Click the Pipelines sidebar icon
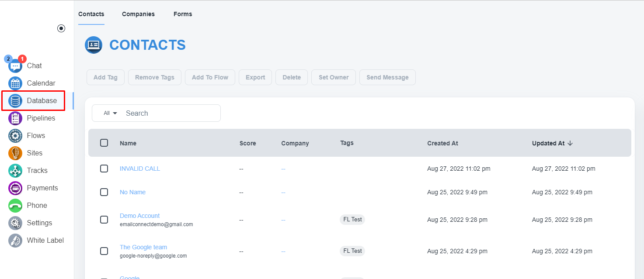The height and width of the screenshot is (279, 644). pos(15,118)
